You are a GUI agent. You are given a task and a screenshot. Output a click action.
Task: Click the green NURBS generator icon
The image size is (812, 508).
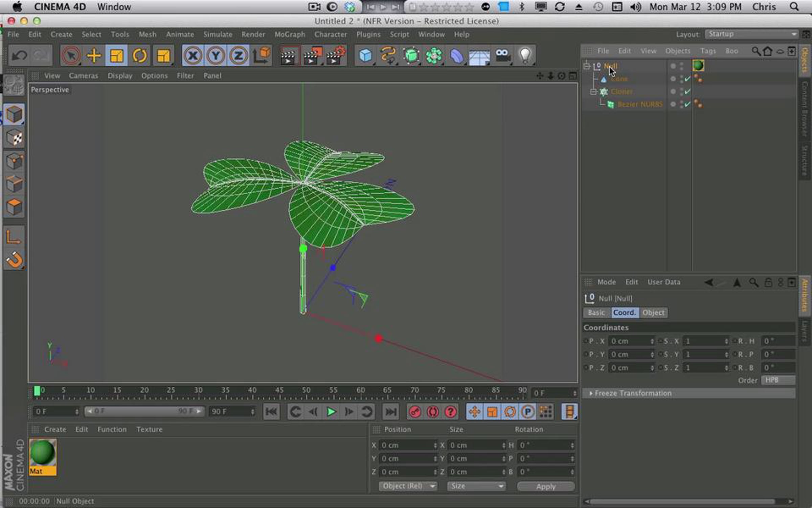[x=411, y=55]
